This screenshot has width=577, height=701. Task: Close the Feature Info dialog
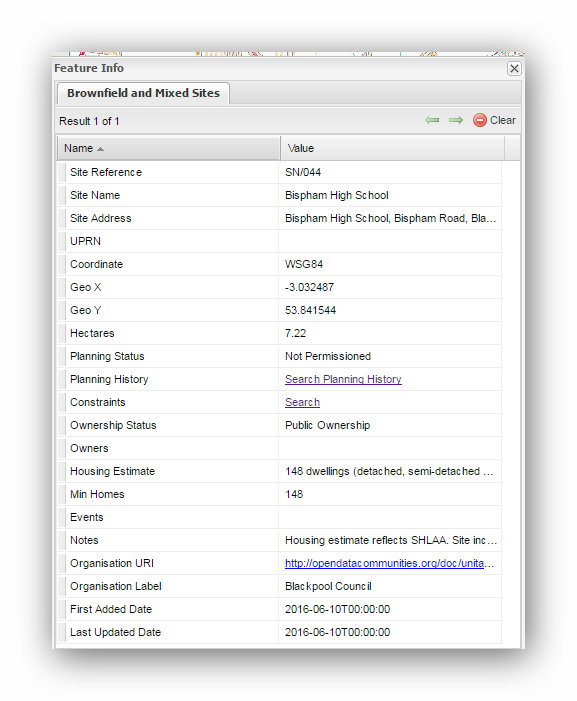(x=514, y=68)
